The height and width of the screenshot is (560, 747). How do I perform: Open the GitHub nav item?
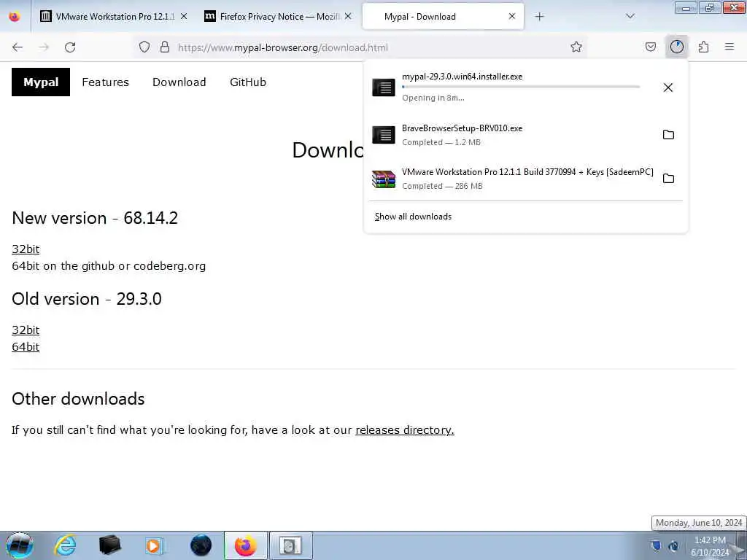tap(248, 82)
